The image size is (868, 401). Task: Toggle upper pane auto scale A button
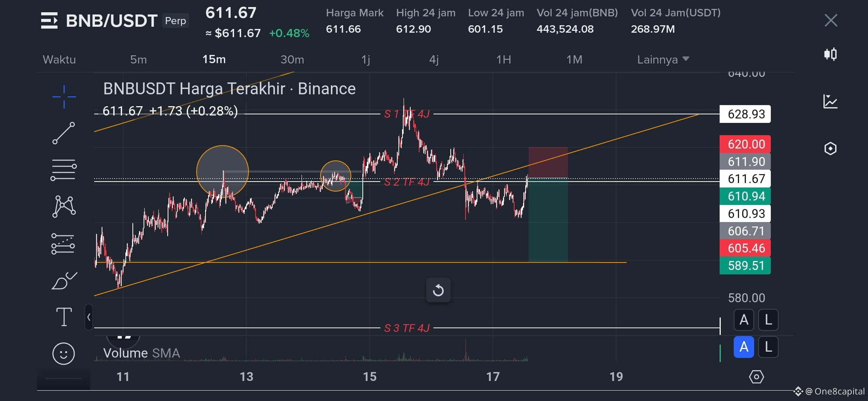744,320
